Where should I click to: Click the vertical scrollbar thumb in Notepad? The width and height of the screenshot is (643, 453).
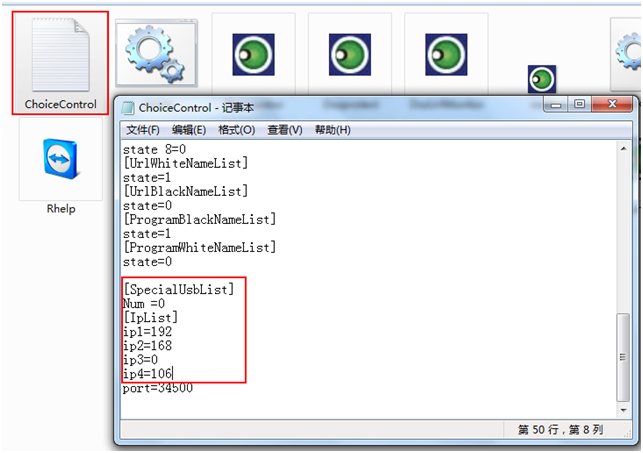point(624,355)
